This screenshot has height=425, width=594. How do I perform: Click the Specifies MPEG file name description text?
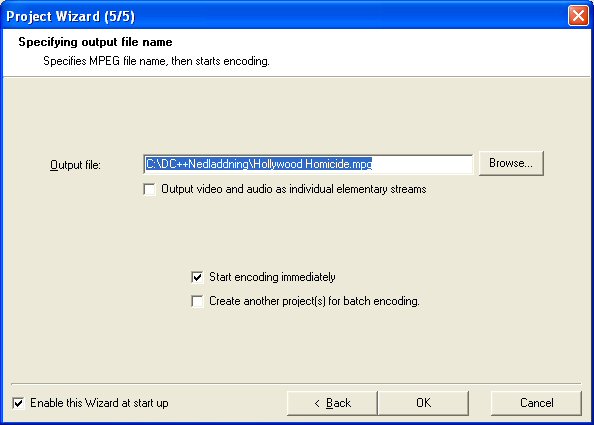156,61
